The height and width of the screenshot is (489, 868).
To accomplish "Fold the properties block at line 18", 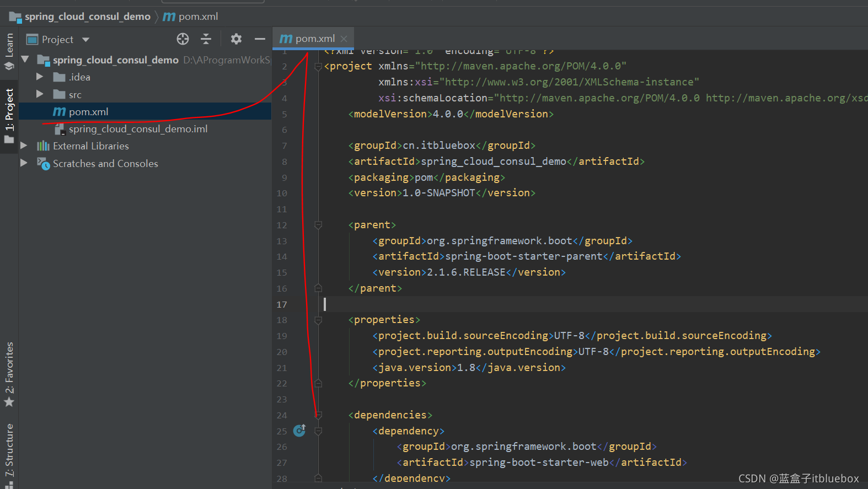I will point(318,320).
